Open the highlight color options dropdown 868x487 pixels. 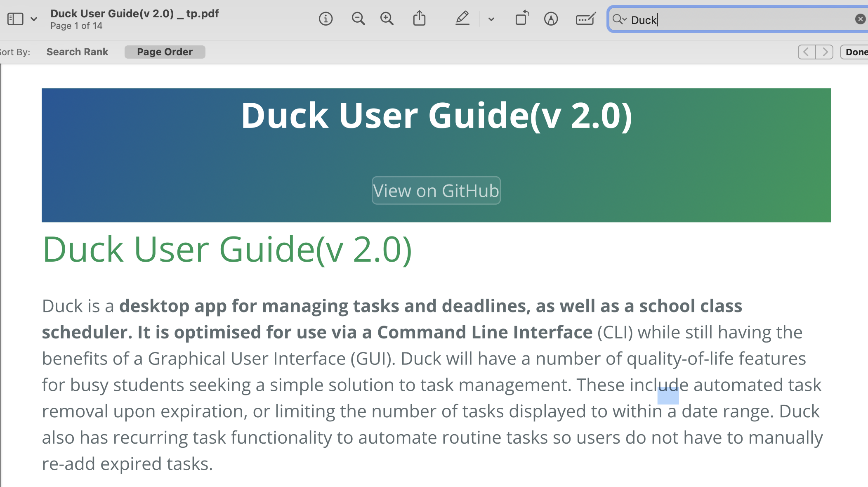coord(491,19)
